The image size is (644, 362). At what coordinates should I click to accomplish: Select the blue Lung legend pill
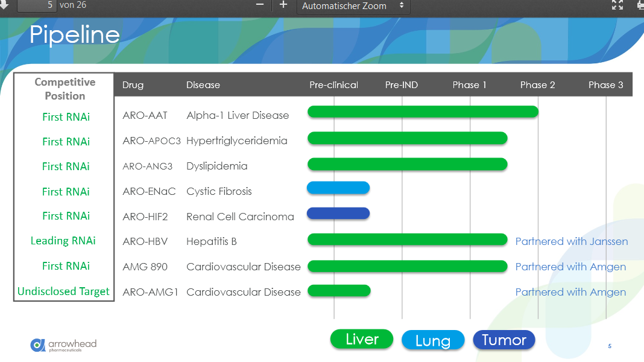point(433,340)
